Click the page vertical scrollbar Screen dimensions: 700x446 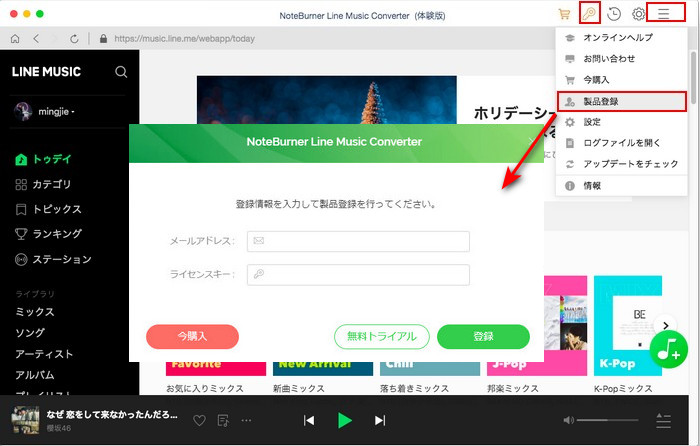coord(693,78)
